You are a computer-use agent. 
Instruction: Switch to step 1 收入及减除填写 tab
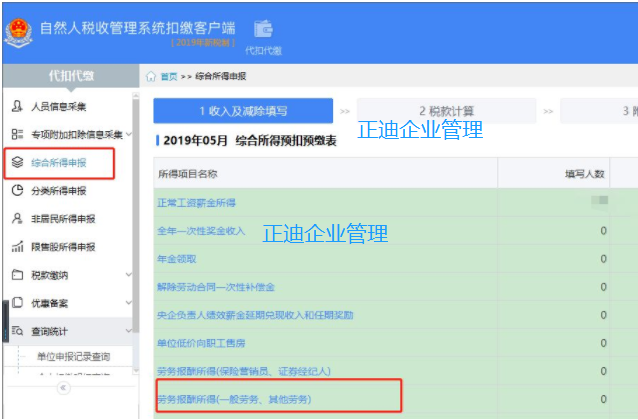243,111
